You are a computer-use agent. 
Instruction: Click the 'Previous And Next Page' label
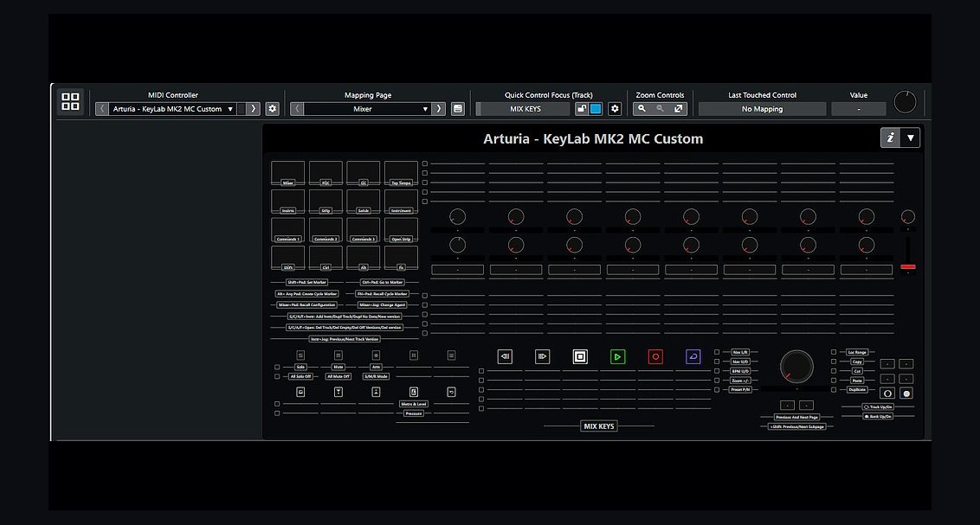click(x=796, y=417)
